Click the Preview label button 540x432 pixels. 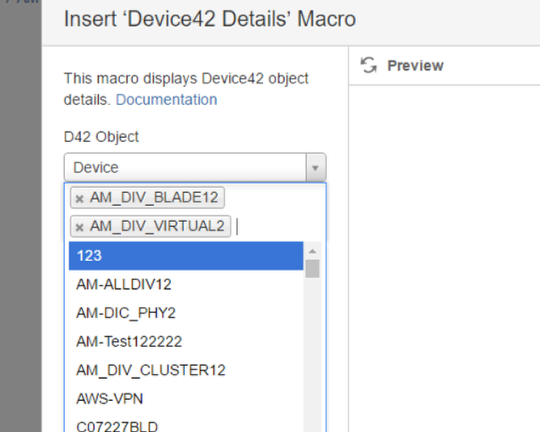click(x=415, y=65)
